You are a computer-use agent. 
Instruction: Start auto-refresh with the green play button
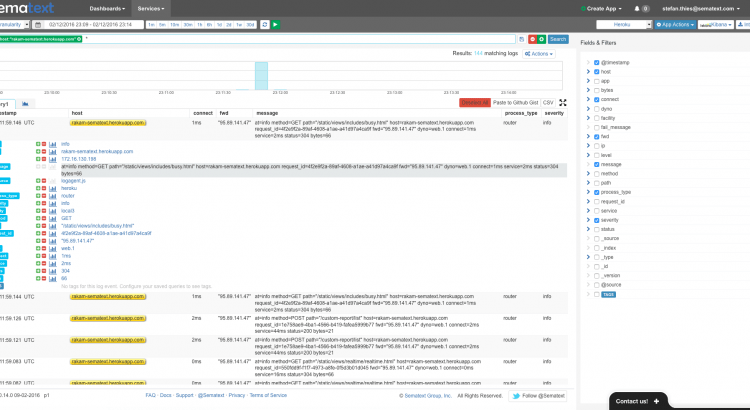click(x=276, y=24)
